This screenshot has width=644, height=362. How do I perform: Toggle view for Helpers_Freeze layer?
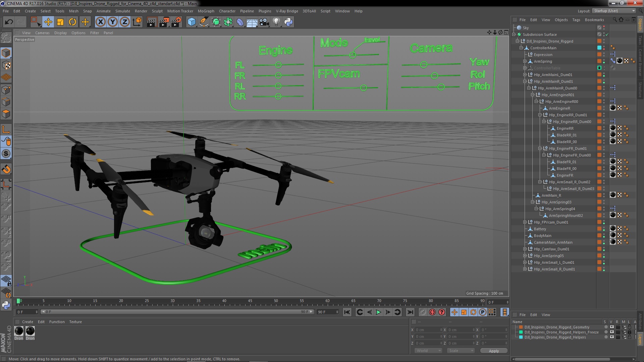click(x=611, y=332)
